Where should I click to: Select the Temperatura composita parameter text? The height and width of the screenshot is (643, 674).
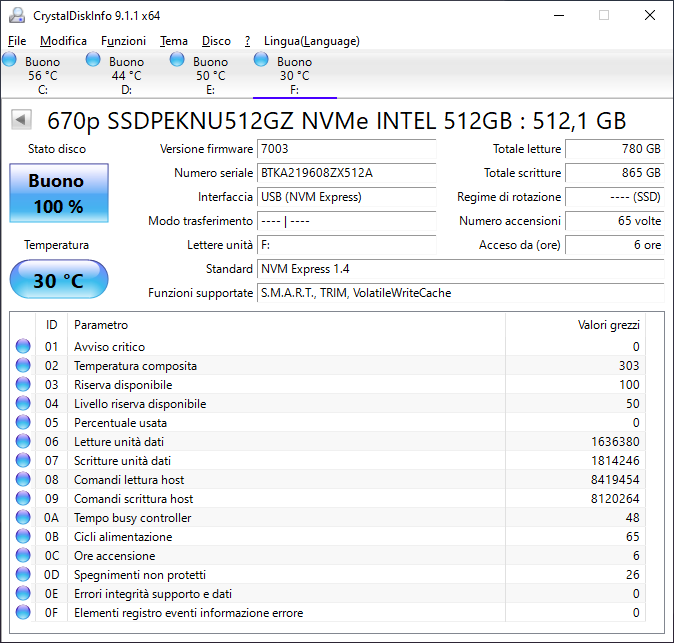135,366
